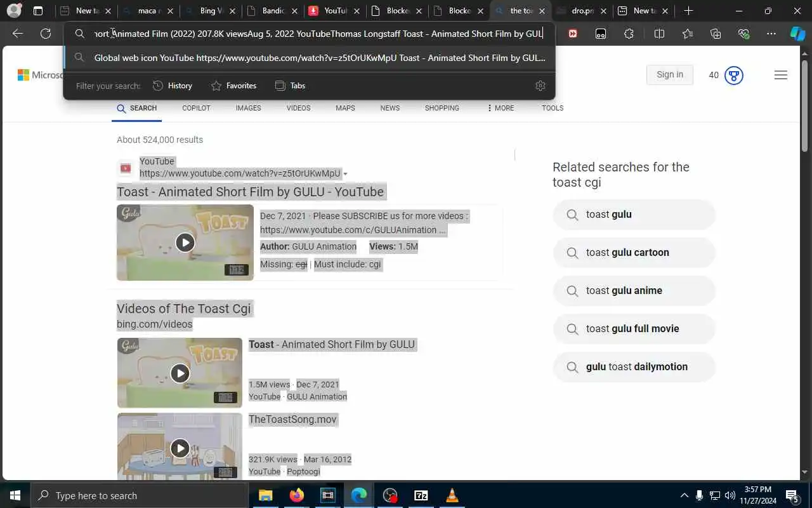
Task: Open 7-Zip from the taskbar
Action: [x=421, y=495]
